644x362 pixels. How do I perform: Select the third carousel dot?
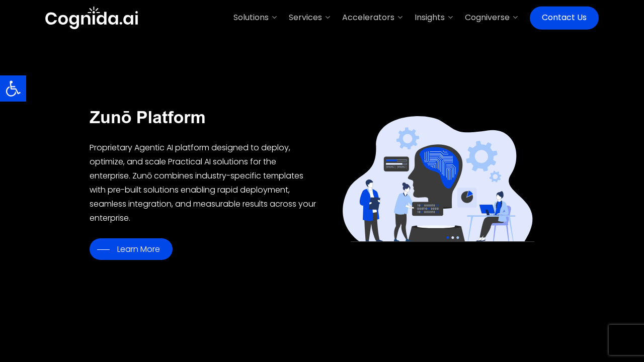(x=457, y=238)
